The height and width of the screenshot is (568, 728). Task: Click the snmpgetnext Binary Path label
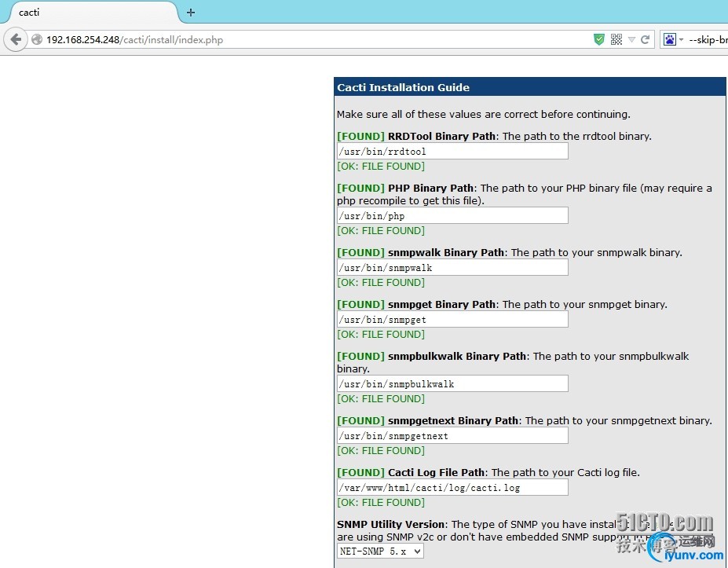click(x=452, y=421)
